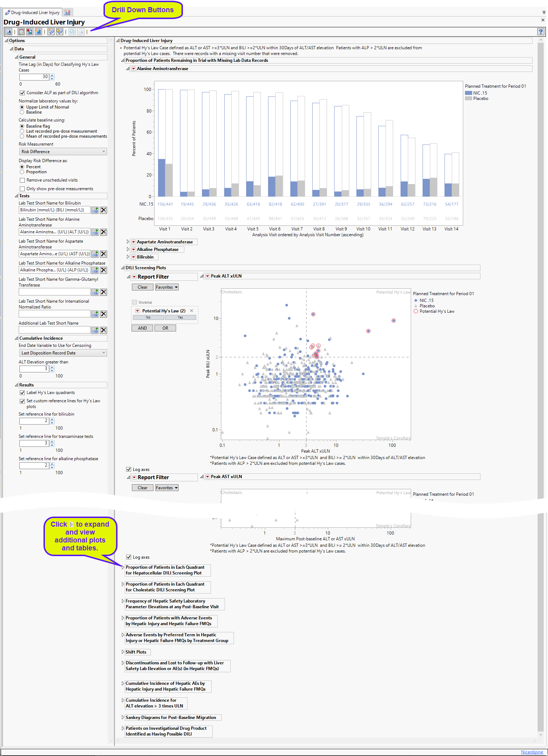Select the Upper Limit of Normal option
This screenshot has width=548, height=756.
(x=22, y=107)
